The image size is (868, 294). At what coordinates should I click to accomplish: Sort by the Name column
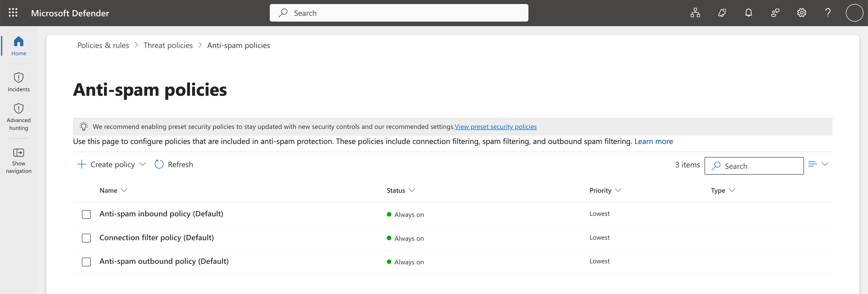(113, 190)
